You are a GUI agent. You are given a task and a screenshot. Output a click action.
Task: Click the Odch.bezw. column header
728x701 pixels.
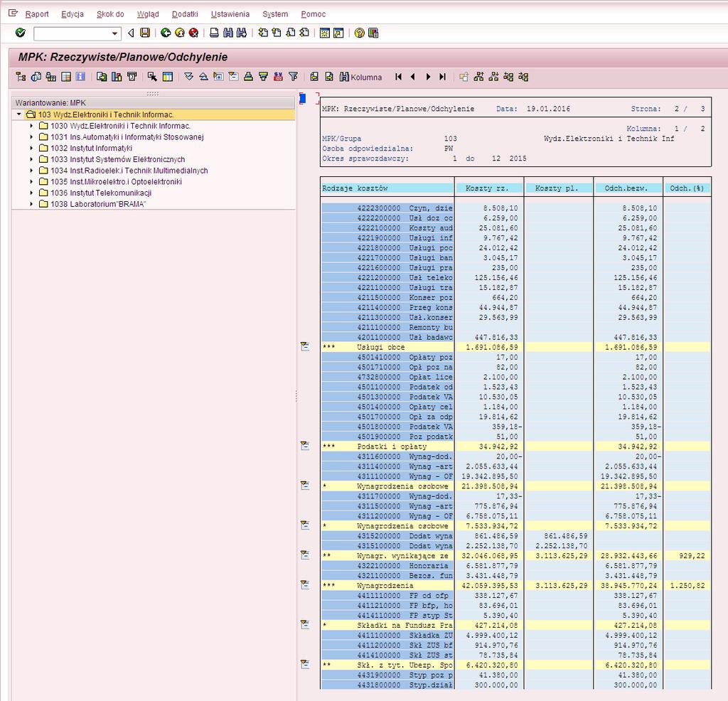(x=628, y=188)
